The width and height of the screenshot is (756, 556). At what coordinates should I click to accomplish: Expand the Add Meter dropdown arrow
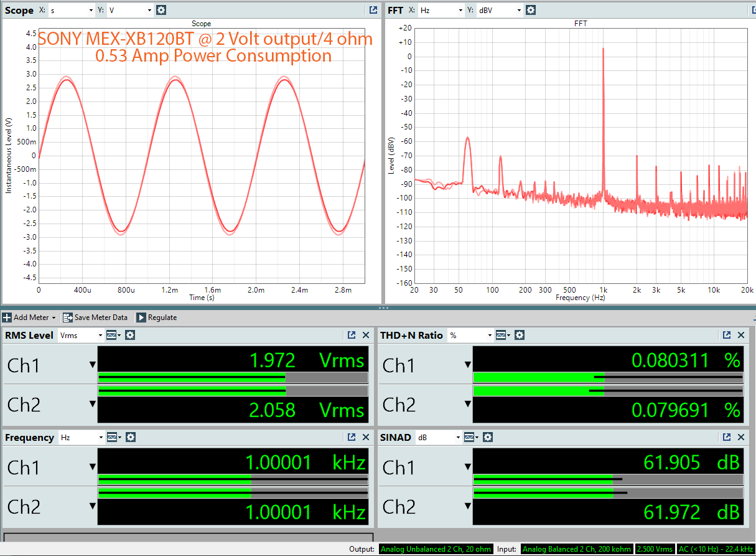[54, 318]
